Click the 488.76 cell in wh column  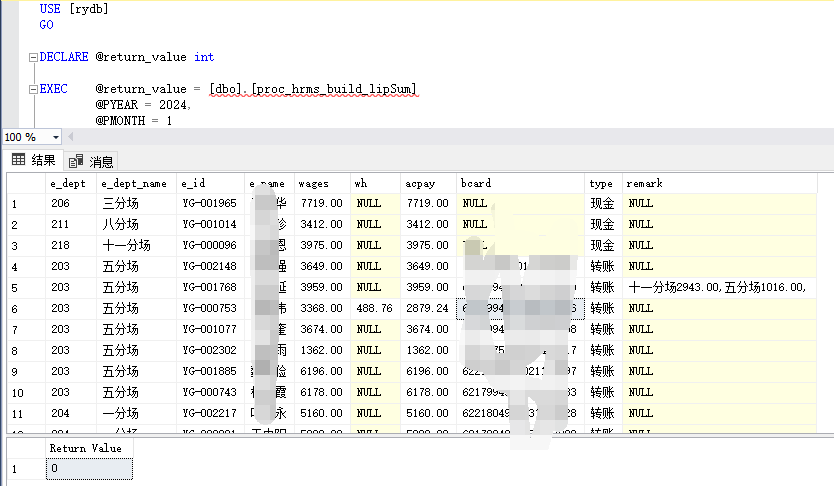(375, 308)
